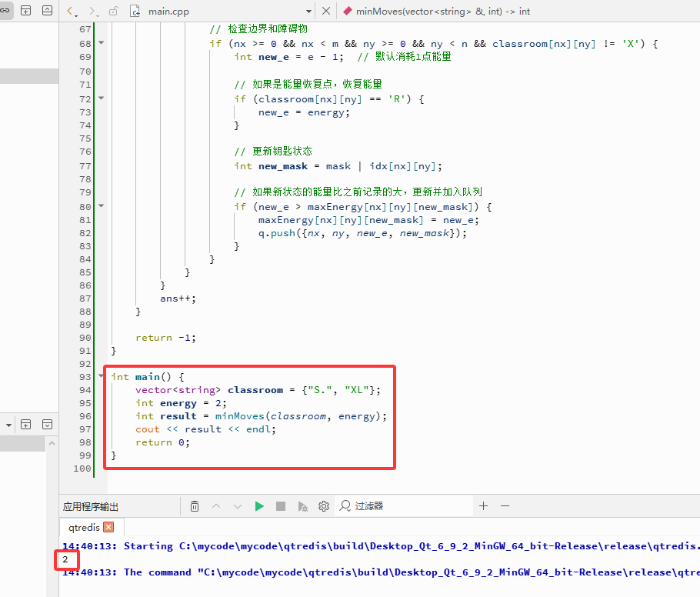Click the lower sidebar split icon
Image resolution: width=700 pixels, height=597 pixels.
pyautogui.click(x=26, y=425)
